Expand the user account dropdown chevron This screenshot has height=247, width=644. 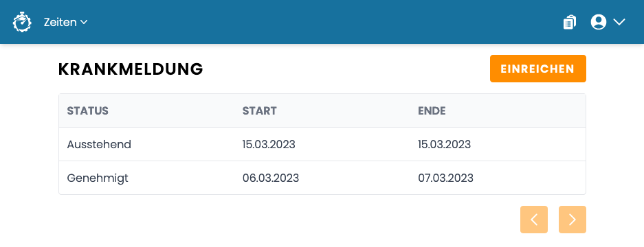(619, 22)
